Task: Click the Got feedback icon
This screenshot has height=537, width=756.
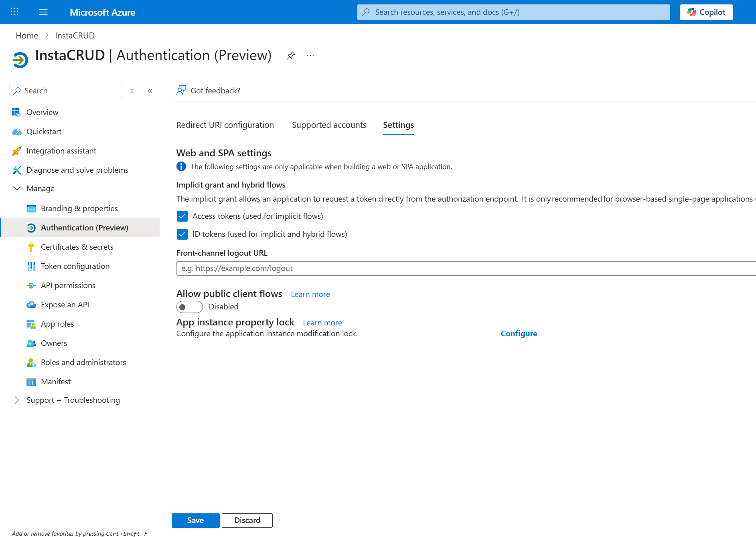Action: [x=181, y=91]
